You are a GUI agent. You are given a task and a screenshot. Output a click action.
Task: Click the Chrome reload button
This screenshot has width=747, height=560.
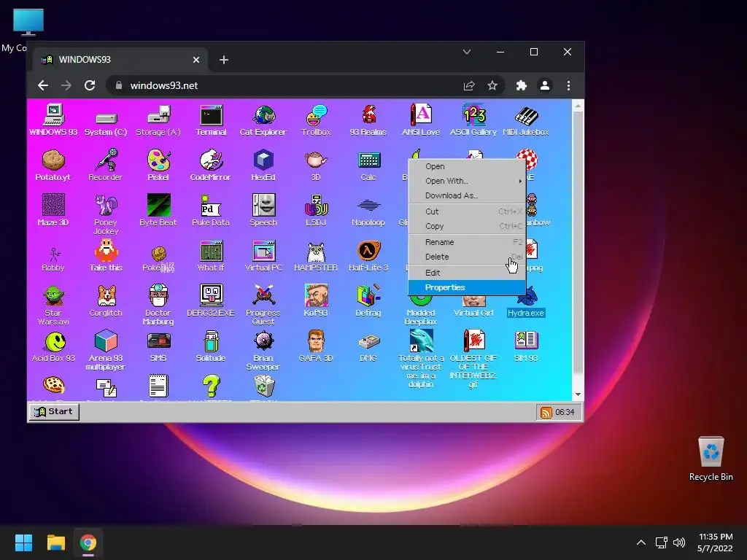(90, 86)
